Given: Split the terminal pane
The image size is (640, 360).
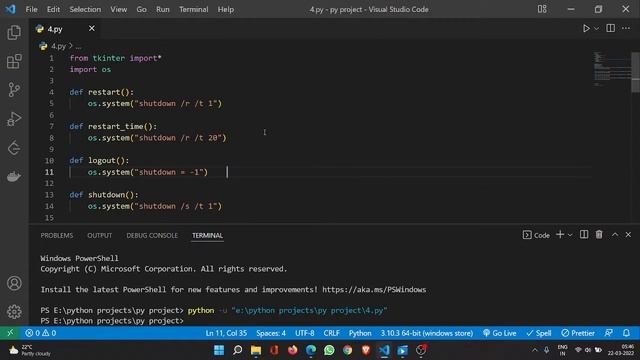Looking at the screenshot, I should click(584, 234).
